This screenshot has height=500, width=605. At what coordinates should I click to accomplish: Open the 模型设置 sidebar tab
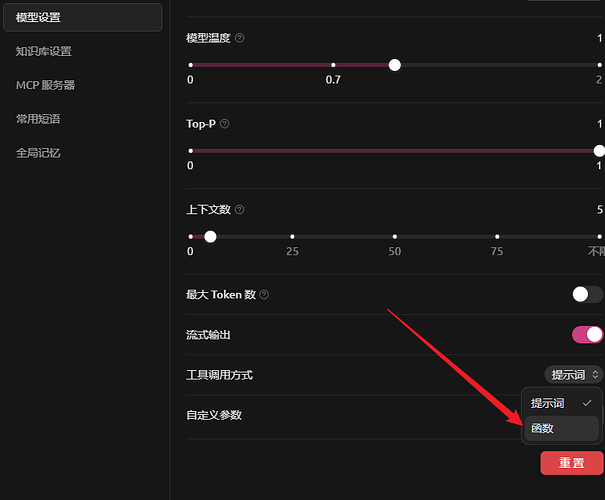pos(83,17)
